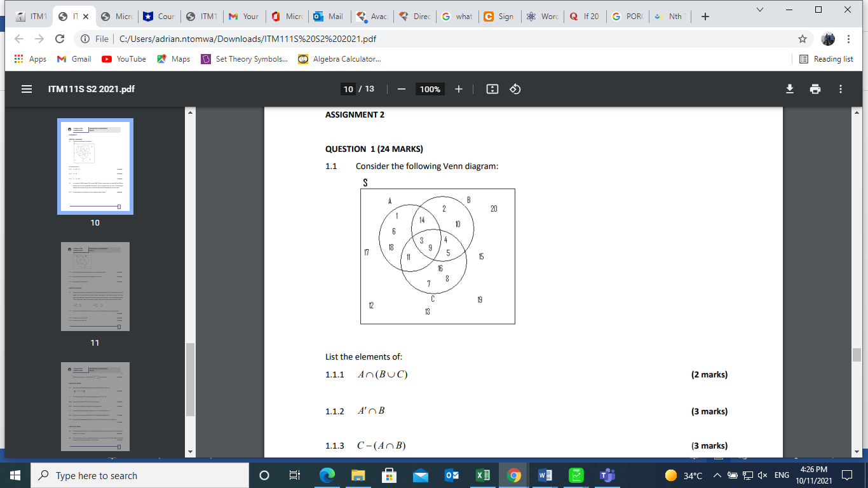
Task: Open the Windows Start menu
Action: tap(15, 475)
